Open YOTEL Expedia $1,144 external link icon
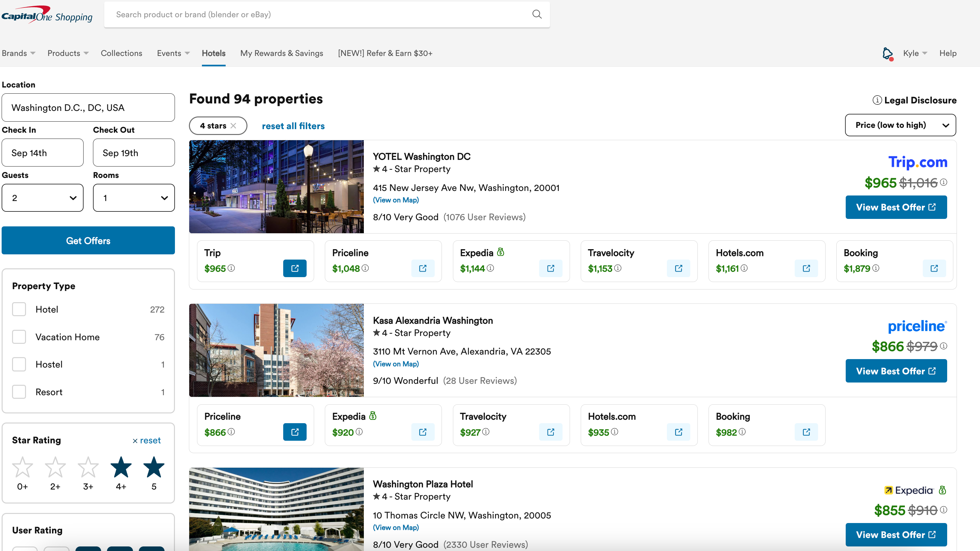Image resolution: width=980 pixels, height=551 pixels. [x=550, y=268]
